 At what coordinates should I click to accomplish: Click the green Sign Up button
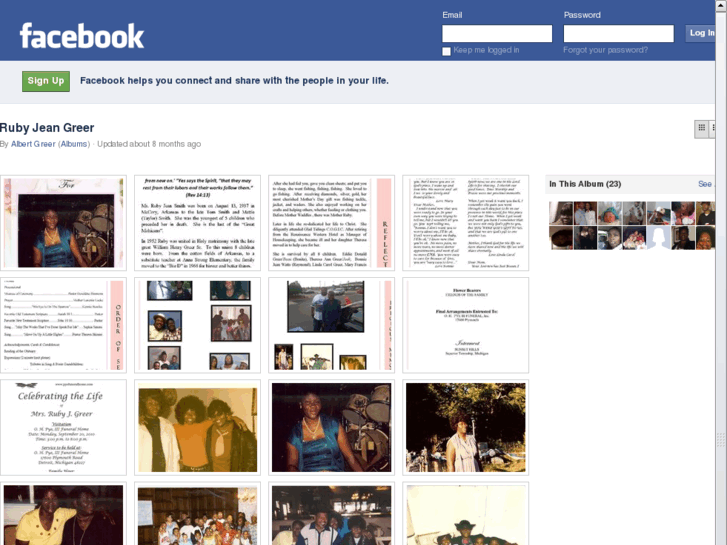click(46, 81)
